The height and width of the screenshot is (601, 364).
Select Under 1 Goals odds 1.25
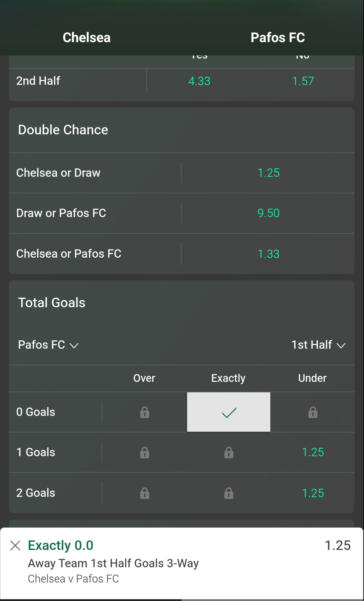click(x=312, y=452)
